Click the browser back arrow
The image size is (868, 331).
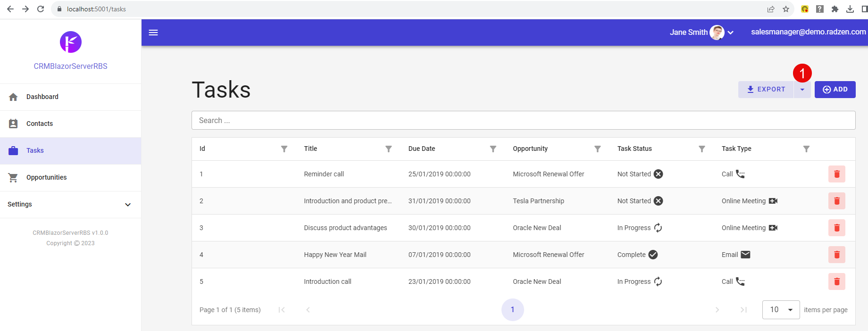pos(10,9)
